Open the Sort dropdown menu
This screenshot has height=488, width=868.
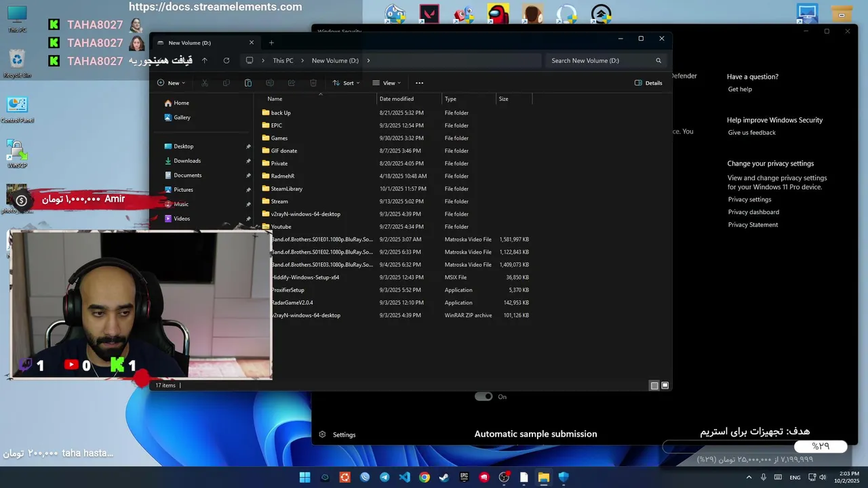point(346,83)
